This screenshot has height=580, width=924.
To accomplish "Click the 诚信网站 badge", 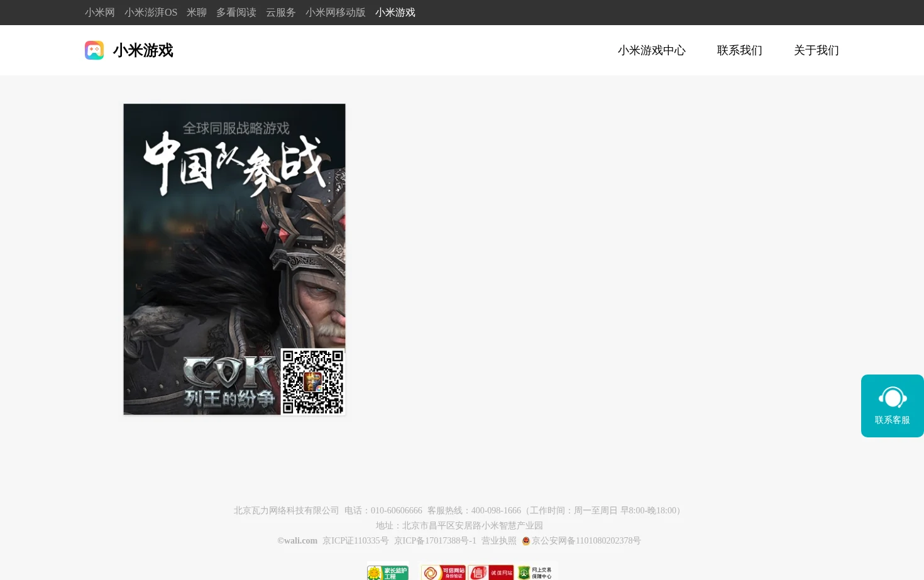I will click(x=491, y=572).
